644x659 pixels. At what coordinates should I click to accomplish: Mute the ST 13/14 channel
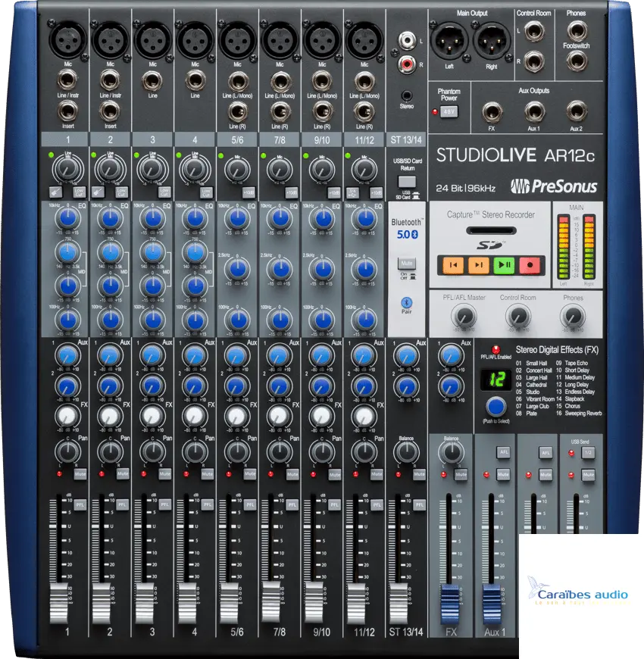tap(419, 474)
